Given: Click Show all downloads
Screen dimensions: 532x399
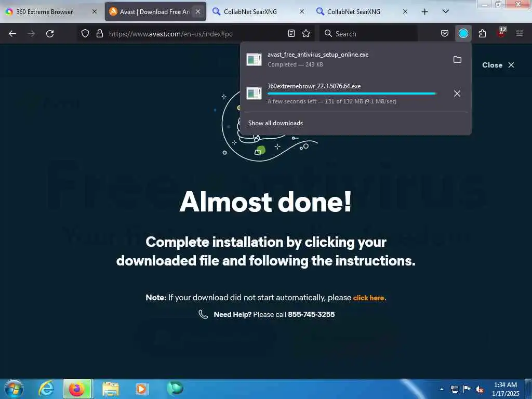Looking at the screenshot, I should 275,123.
